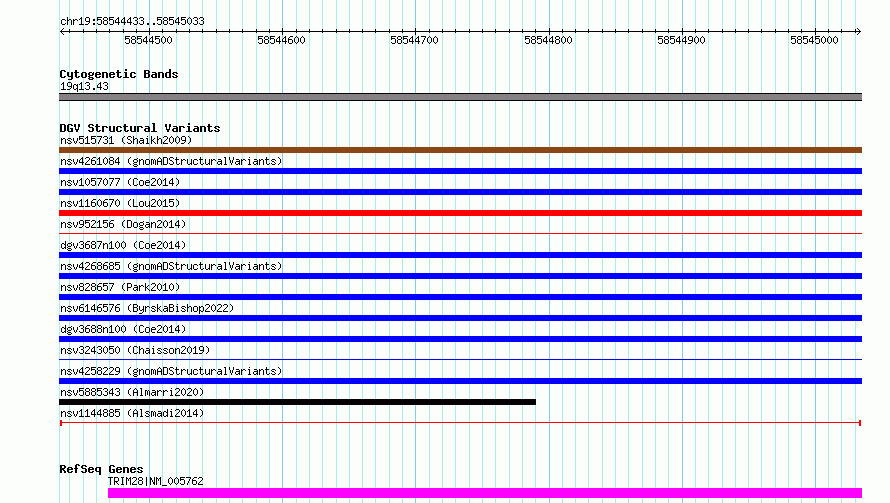Click the thin red nsv1144885 line with end caps
The width and height of the screenshot is (890, 503).
[x=460, y=423]
